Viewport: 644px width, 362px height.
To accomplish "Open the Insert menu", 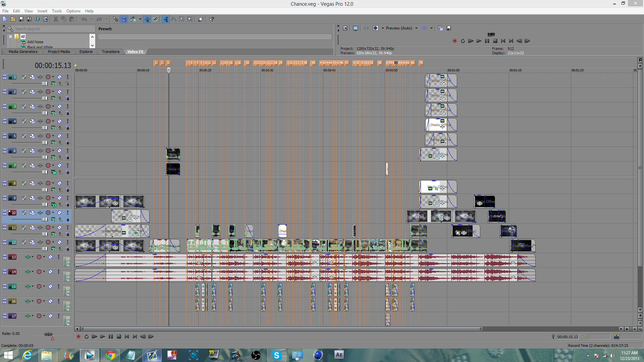I will (x=42, y=11).
